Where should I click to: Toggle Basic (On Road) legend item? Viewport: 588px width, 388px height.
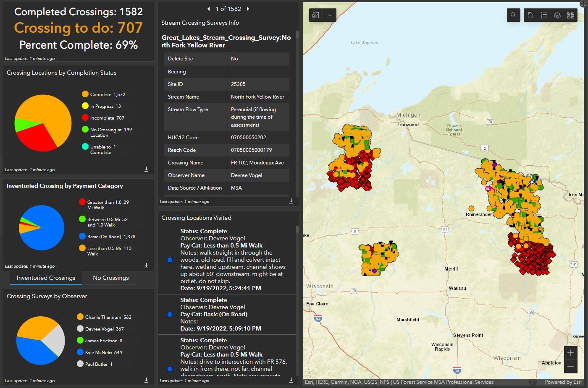(110, 237)
